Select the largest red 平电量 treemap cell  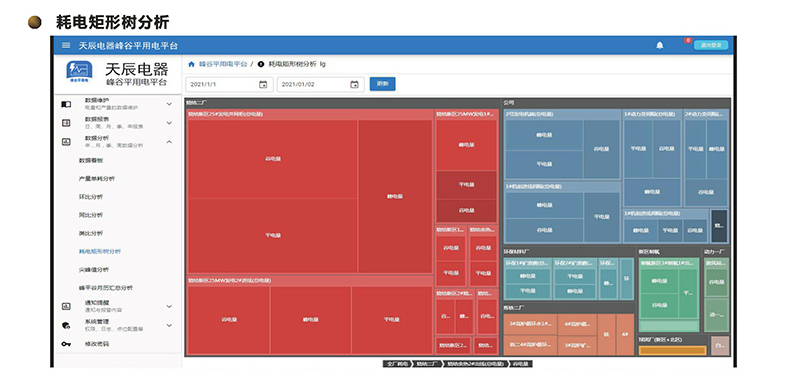273,236
